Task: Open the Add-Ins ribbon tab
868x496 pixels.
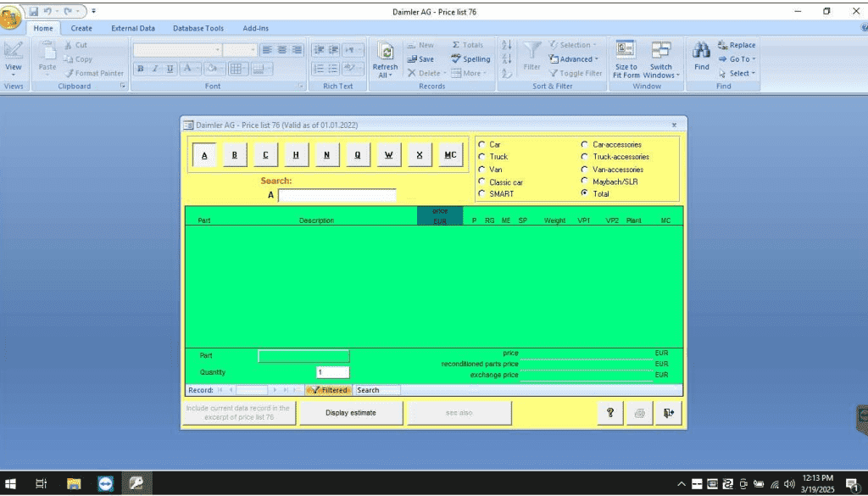Action: pyautogui.click(x=255, y=28)
